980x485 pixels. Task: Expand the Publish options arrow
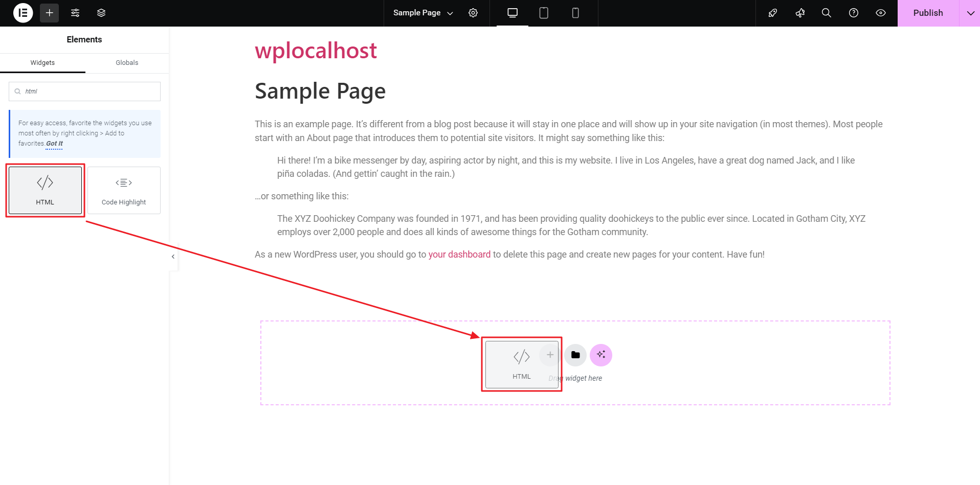(970, 13)
